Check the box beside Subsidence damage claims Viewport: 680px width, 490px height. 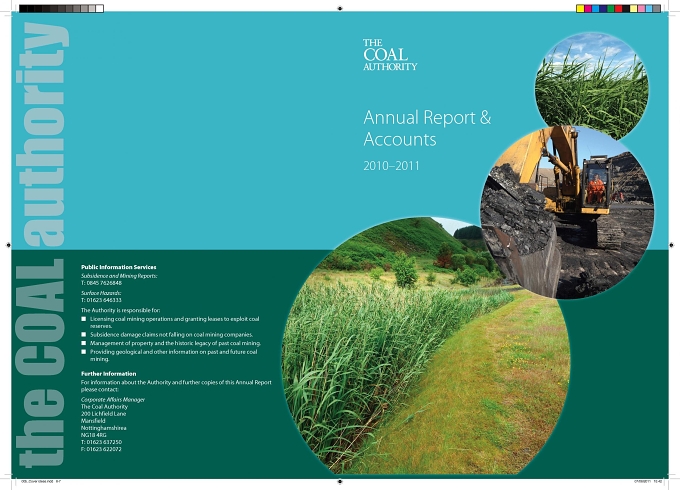click(84, 335)
